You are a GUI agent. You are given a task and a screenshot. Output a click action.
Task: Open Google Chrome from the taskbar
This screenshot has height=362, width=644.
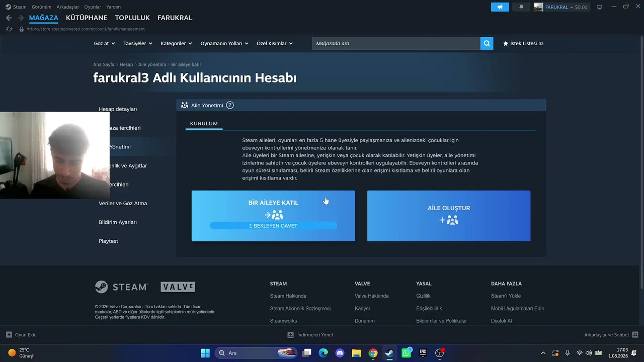click(373, 353)
